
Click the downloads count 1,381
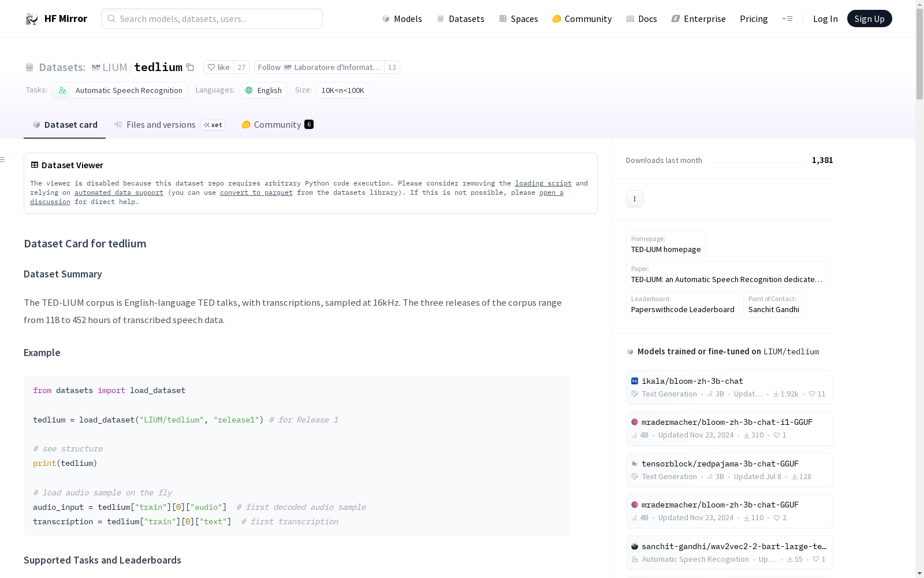pyautogui.click(x=822, y=160)
